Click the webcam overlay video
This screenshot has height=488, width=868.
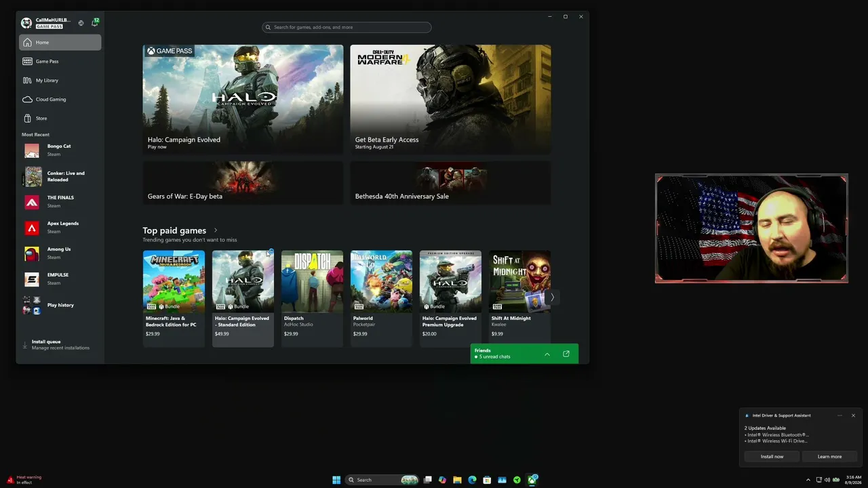click(751, 228)
